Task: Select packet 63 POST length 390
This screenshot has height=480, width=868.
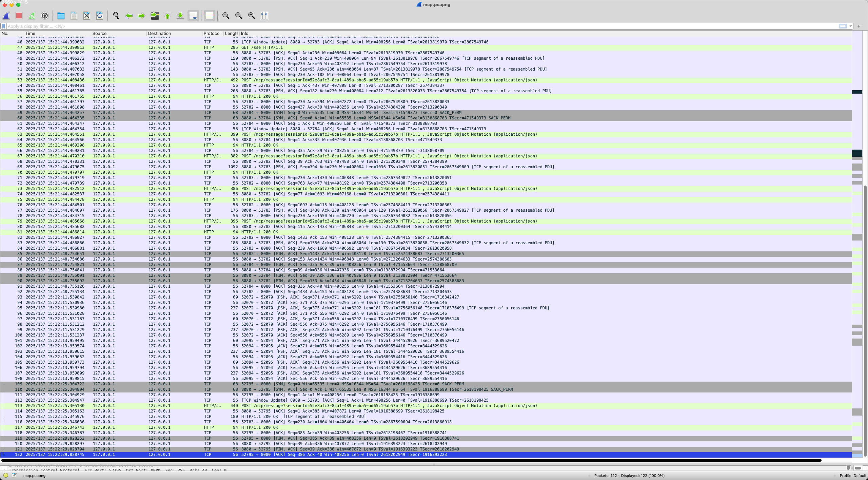Action: pos(426,134)
